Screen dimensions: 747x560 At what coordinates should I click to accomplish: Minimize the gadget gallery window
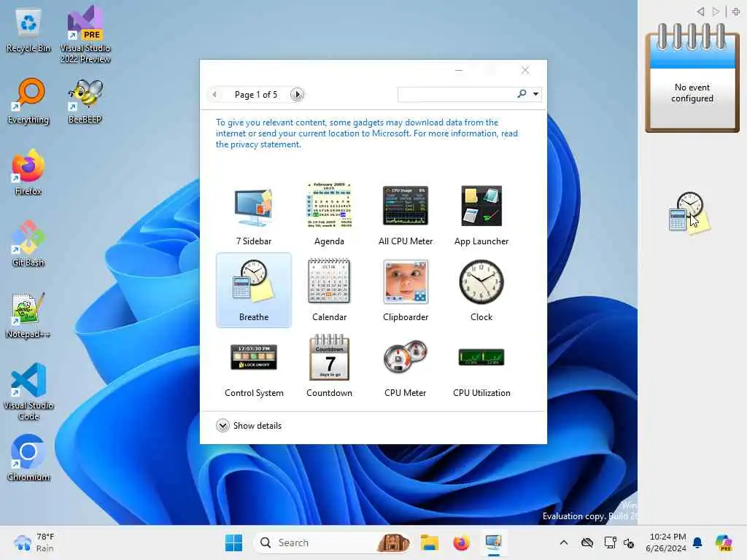point(459,71)
